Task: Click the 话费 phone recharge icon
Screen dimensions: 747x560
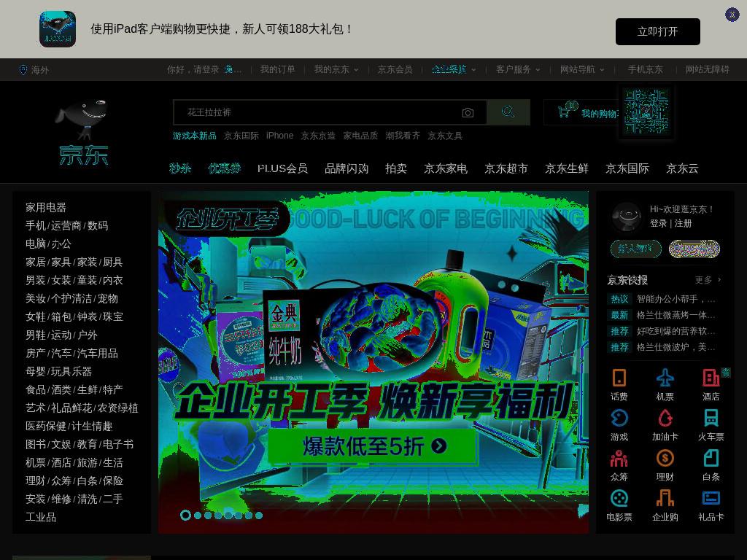Action: coord(619,378)
